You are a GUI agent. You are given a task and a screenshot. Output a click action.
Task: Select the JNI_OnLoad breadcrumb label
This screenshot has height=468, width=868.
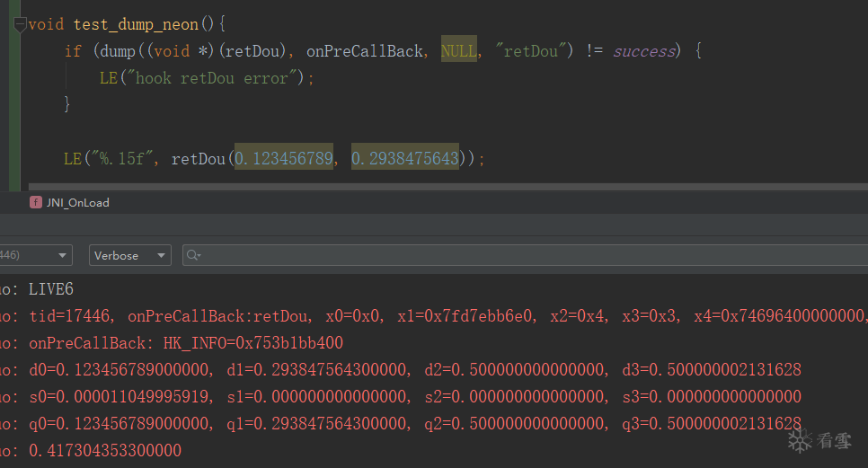[x=77, y=203]
